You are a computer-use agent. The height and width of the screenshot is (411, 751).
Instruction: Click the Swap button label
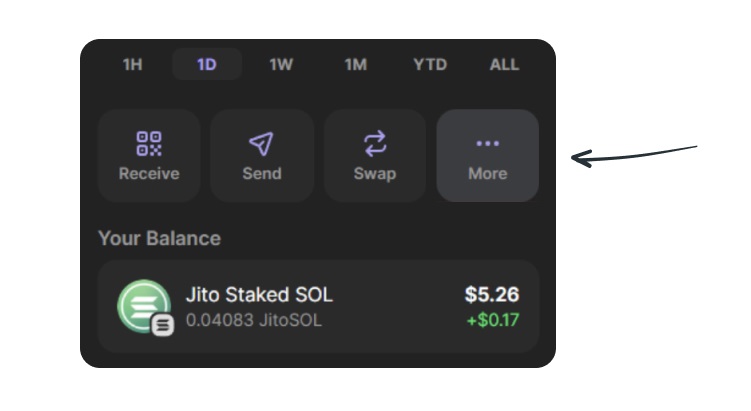click(x=375, y=174)
